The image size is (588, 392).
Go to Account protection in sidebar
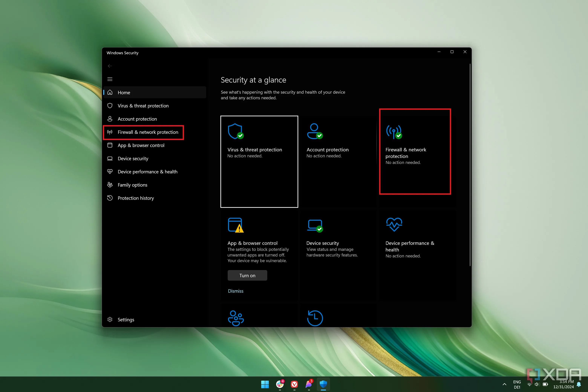click(x=137, y=119)
